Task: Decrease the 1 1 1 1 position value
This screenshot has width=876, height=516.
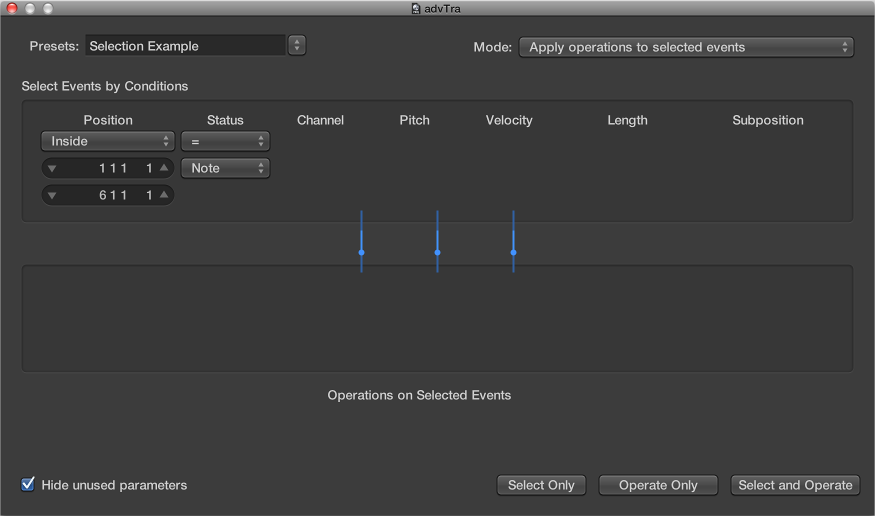Action: [x=52, y=168]
